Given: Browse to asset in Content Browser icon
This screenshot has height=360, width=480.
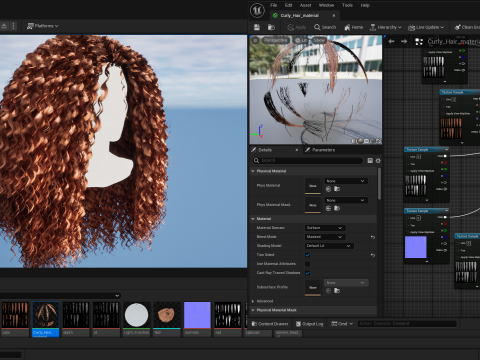Looking at the screenshot, I should [x=271, y=27].
